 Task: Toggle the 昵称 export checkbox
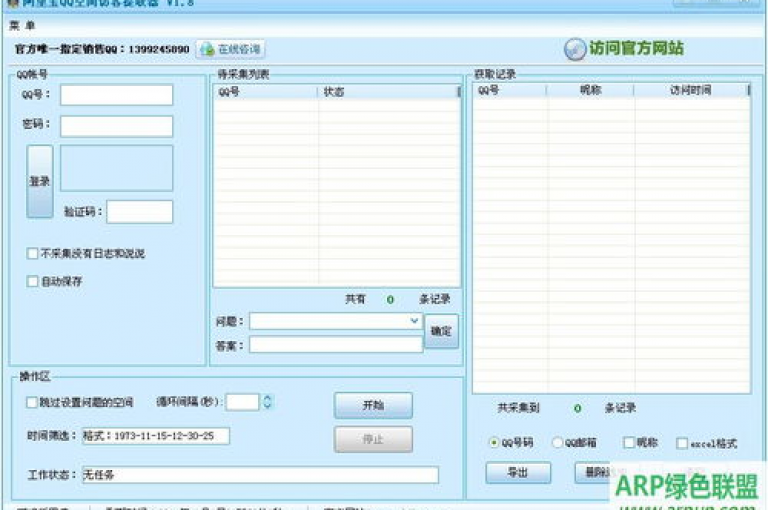click(x=629, y=443)
